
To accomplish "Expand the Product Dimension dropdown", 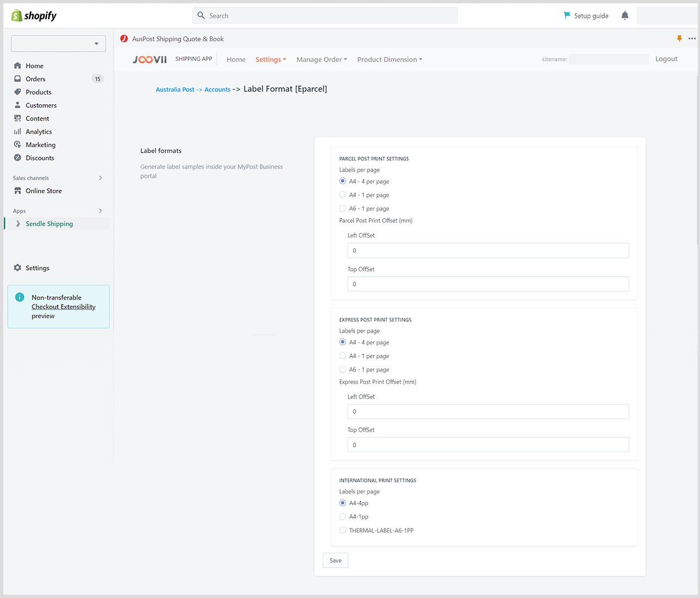I will pyautogui.click(x=389, y=60).
